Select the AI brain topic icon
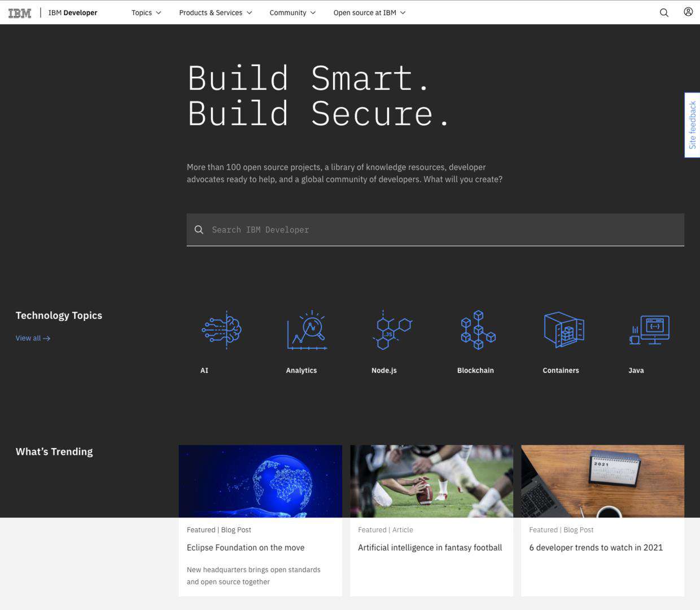 pyautogui.click(x=222, y=330)
